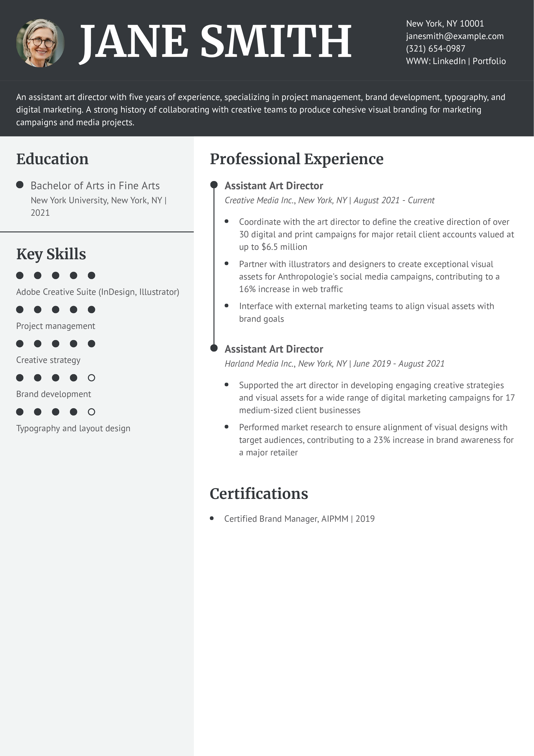Click the timeline marker beside Creative Media job
Viewport: 534px width, 756px height.
tap(214, 185)
